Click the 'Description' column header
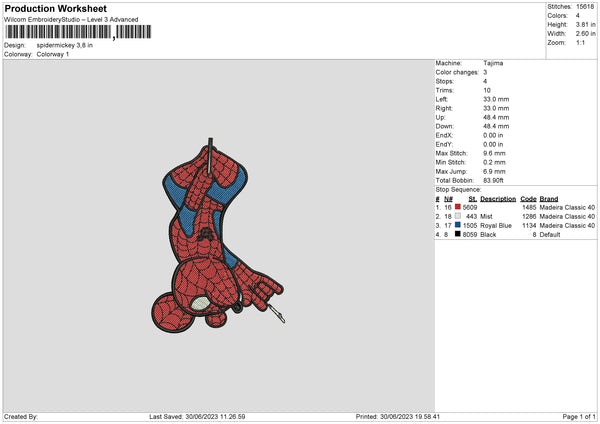 tap(498, 199)
